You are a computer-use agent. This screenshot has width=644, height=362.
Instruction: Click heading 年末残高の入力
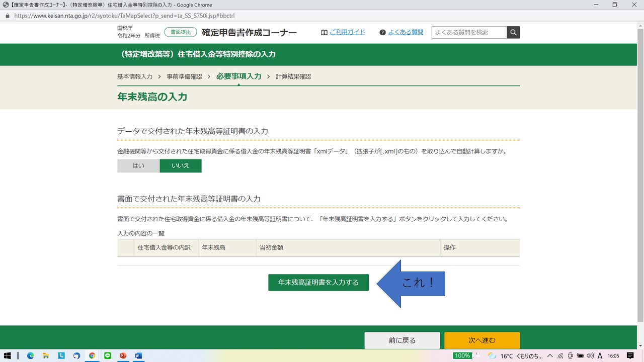tap(152, 97)
